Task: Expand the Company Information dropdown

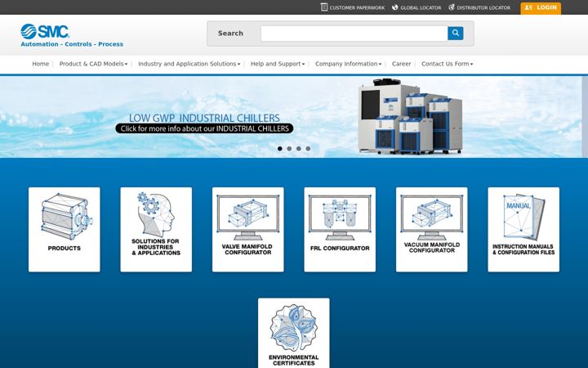Action: tap(349, 64)
